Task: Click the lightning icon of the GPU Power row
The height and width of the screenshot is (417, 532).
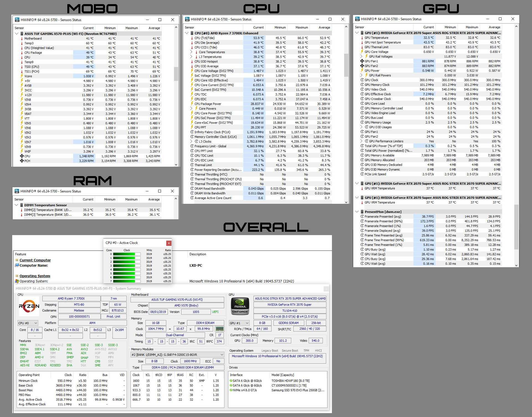Action: (362, 71)
